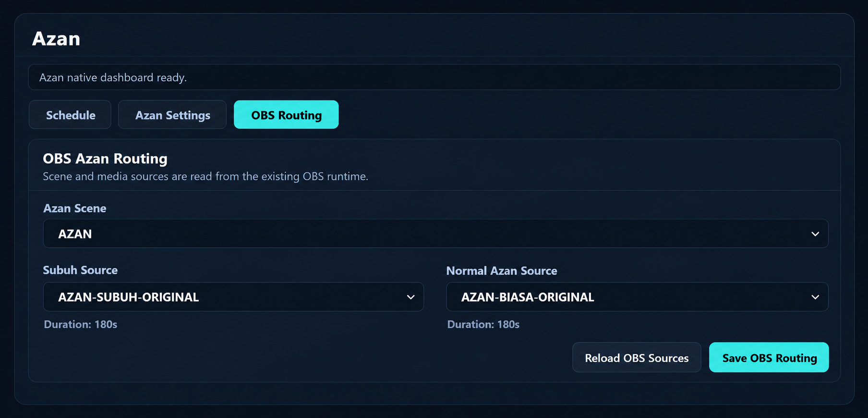Click the Subuh Source field label

[80, 270]
